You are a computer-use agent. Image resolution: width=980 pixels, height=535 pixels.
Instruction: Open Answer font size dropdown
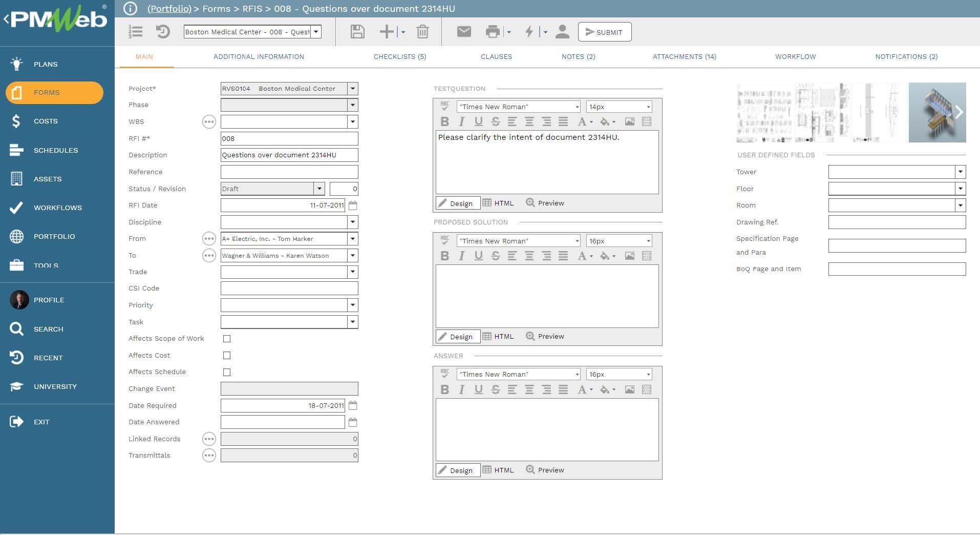[648, 375]
